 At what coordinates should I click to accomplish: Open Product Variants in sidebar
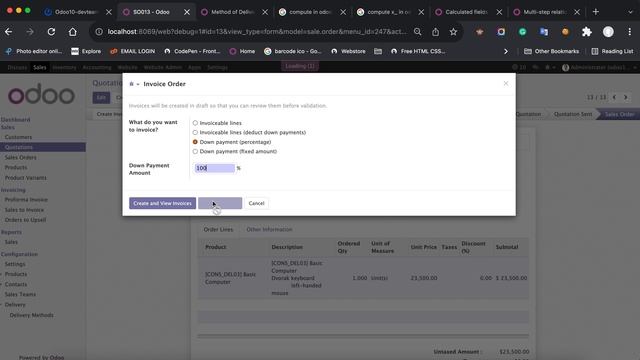(x=26, y=178)
